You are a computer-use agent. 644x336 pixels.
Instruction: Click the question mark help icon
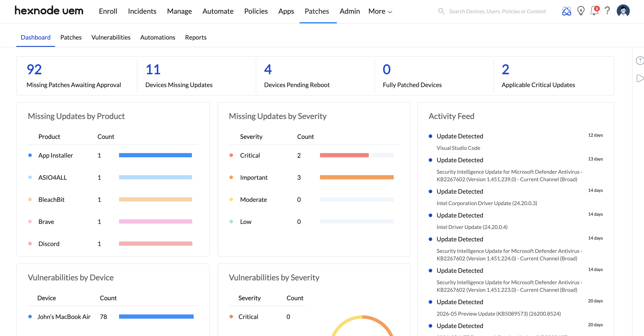pos(608,11)
